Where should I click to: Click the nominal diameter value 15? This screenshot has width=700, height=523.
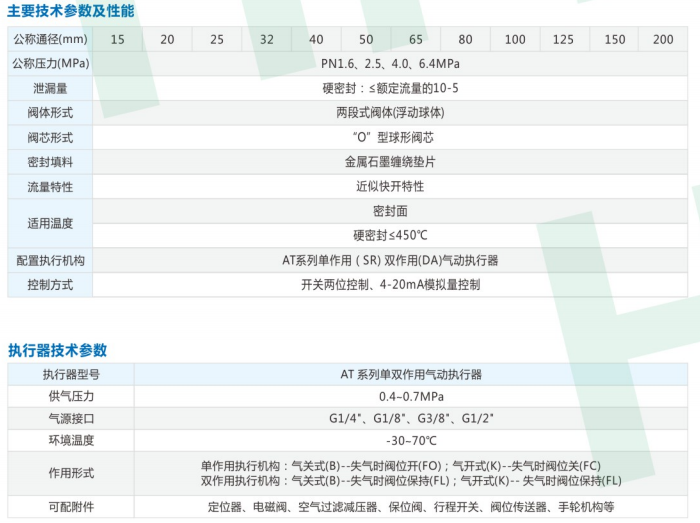[118, 40]
